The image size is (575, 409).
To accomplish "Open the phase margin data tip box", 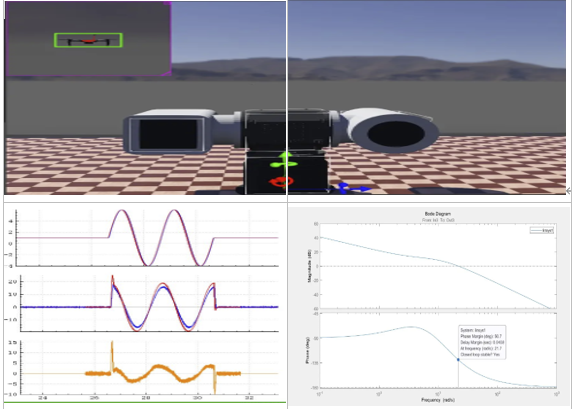I will pos(482,342).
